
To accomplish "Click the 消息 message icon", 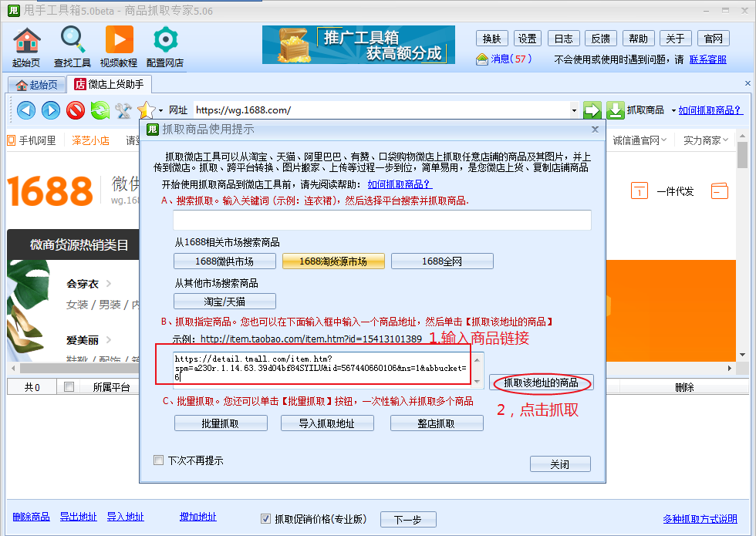I will point(481,59).
